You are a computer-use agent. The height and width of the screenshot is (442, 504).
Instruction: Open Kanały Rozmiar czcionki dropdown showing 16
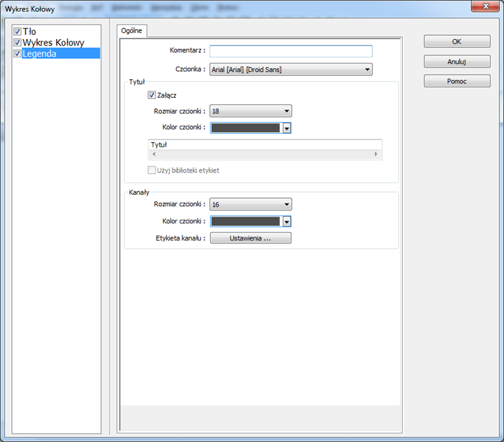[251, 204]
